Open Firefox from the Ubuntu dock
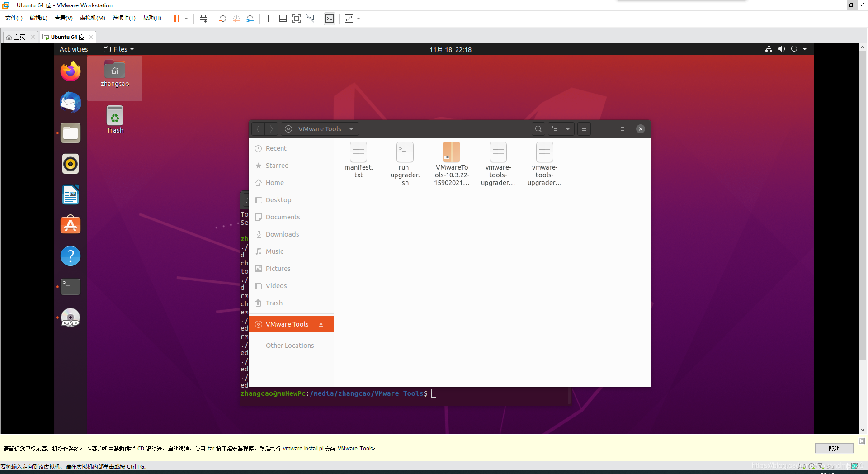The width and height of the screenshot is (868, 474). tap(71, 71)
